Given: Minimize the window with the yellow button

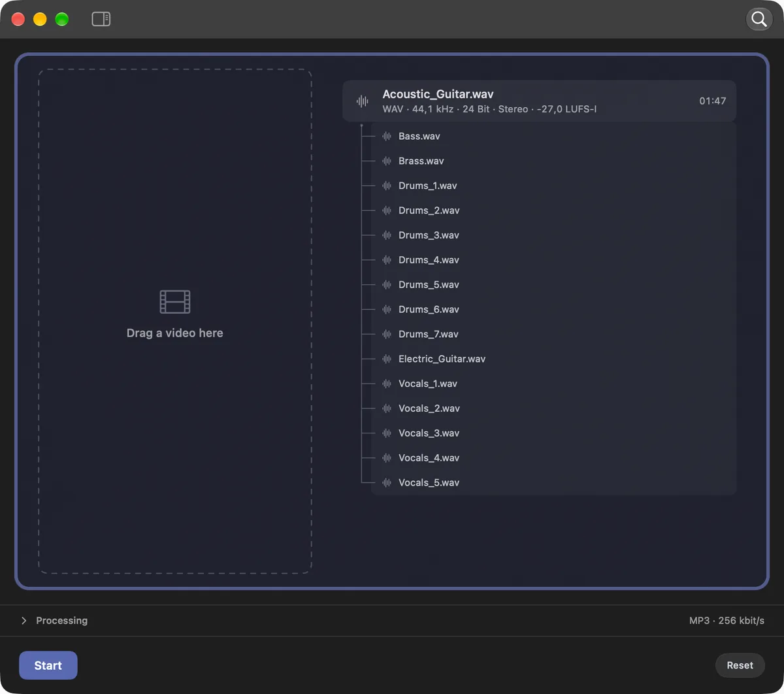Looking at the screenshot, I should (x=40, y=19).
